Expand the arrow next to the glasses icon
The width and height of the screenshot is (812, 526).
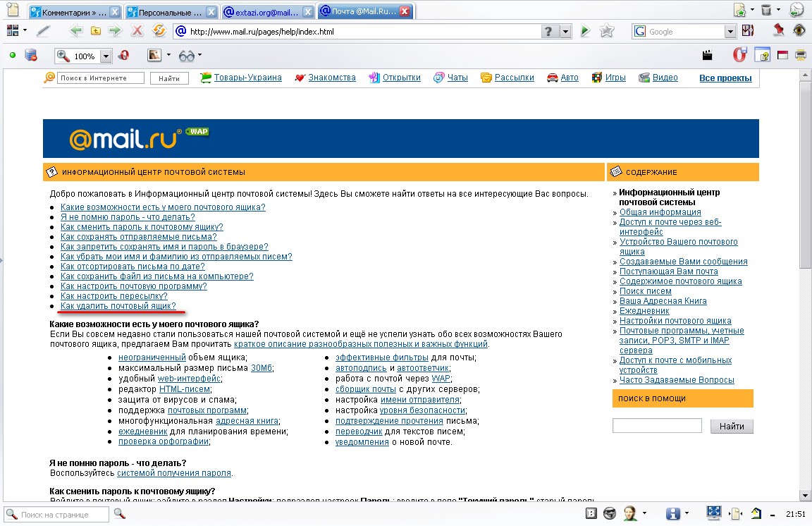(200, 55)
